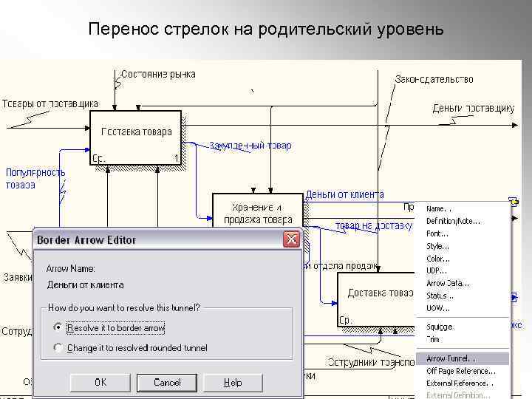Screen dimensions: 532x399
Task: Select the 'Поставка товара' activity box
Action: [135, 137]
